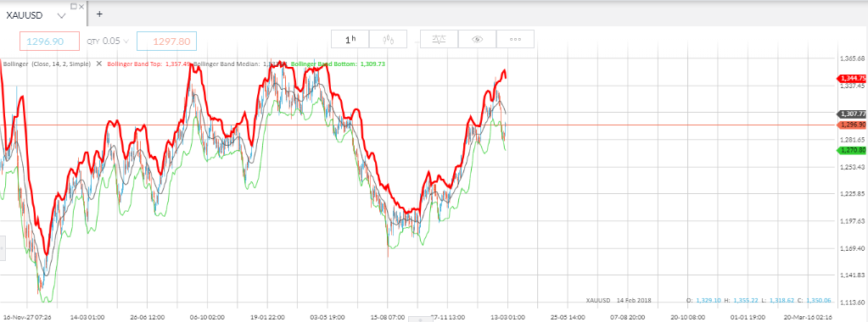Screen dimensions: 868x322
Task: Open the 1h timeframe selector
Action: pyautogui.click(x=350, y=39)
